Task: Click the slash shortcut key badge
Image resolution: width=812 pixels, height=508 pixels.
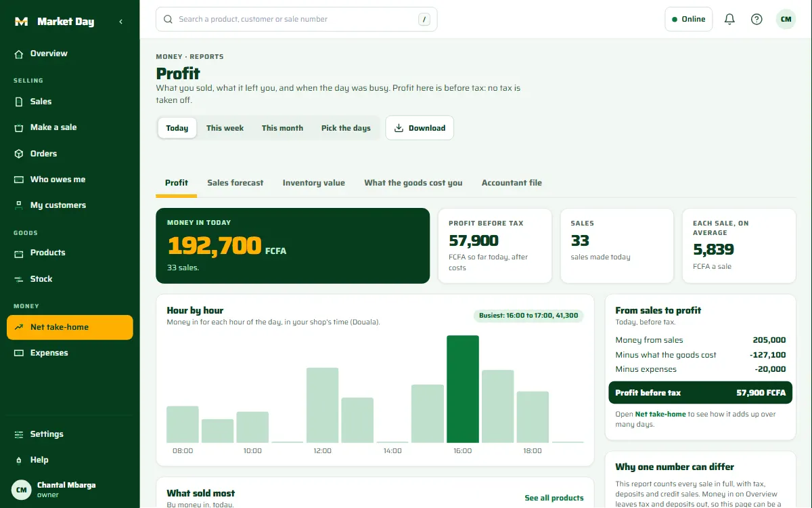Action: point(424,20)
